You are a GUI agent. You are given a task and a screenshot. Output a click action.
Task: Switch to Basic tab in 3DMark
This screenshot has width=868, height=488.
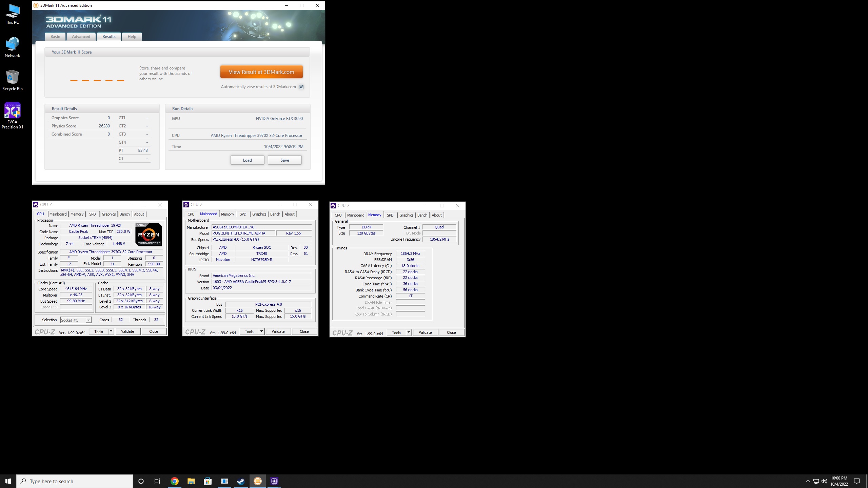click(55, 37)
